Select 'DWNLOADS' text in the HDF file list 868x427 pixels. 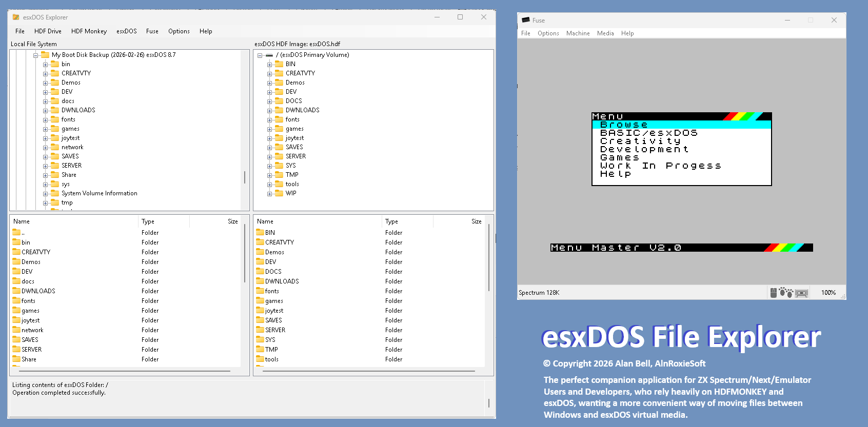coord(282,281)
